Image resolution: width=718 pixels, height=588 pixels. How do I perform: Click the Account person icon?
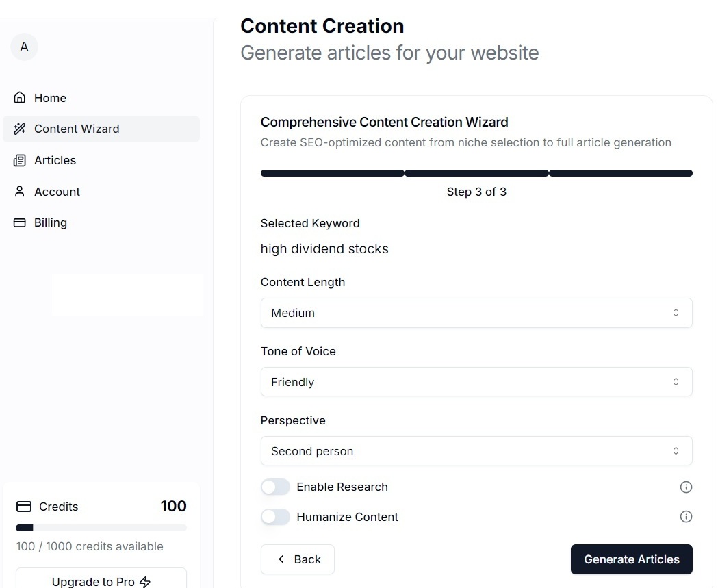[19, 192]
